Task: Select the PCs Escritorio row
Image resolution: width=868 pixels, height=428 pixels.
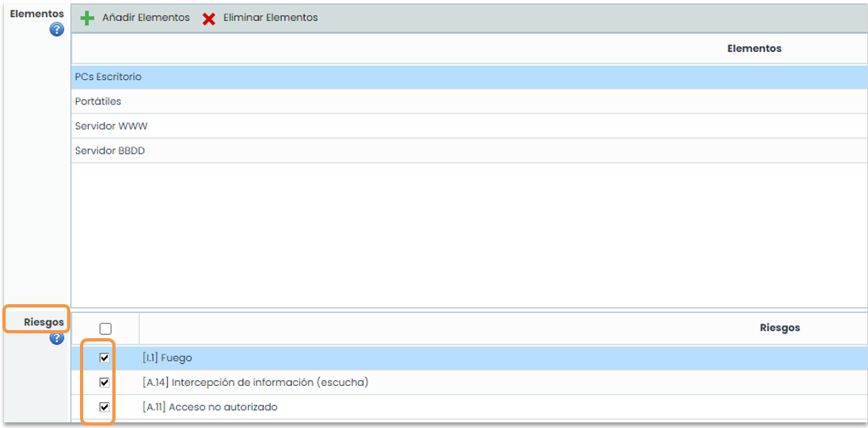Action: [108, 77]
